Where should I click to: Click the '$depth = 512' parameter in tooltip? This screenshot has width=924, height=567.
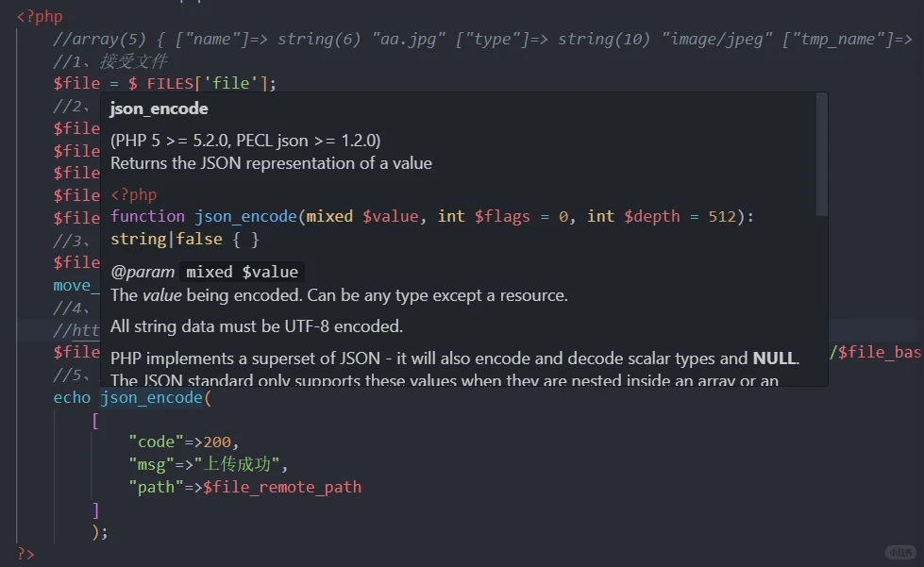point(680,217)
